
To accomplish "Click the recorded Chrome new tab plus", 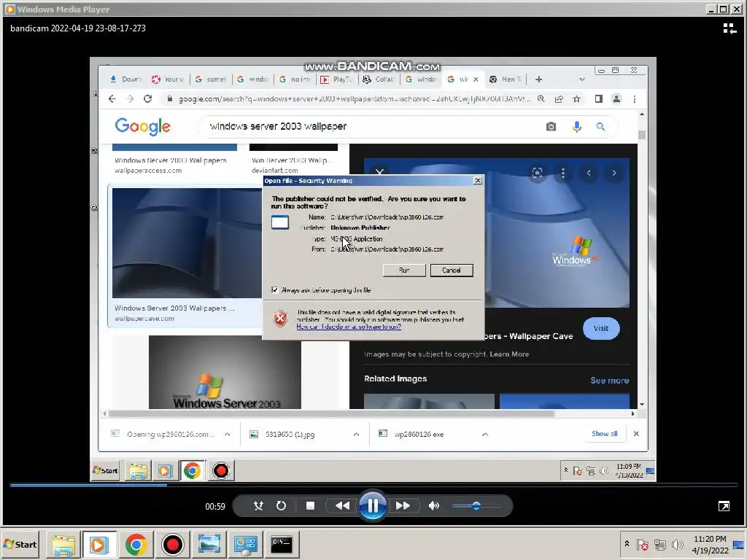I will click(x=539, y=79).
